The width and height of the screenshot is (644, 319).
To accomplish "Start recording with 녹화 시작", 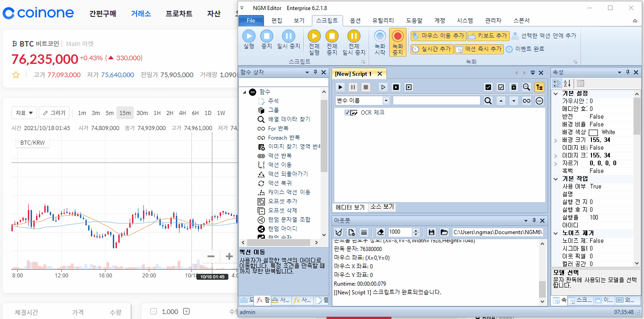I will (x=380, y=42).
